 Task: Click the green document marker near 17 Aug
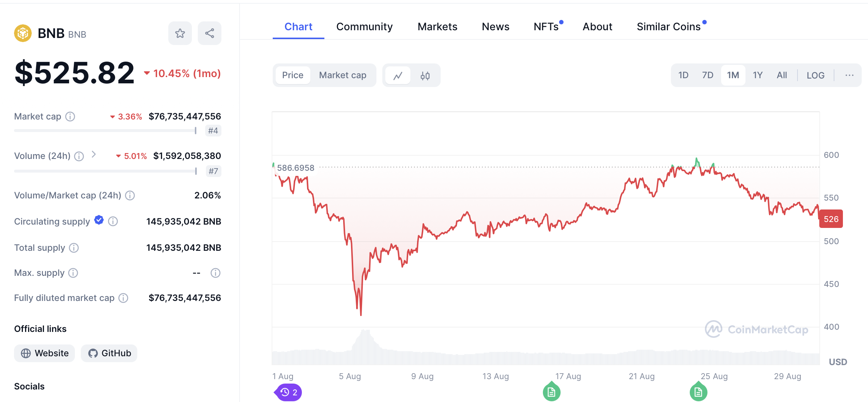pos(551,392)
